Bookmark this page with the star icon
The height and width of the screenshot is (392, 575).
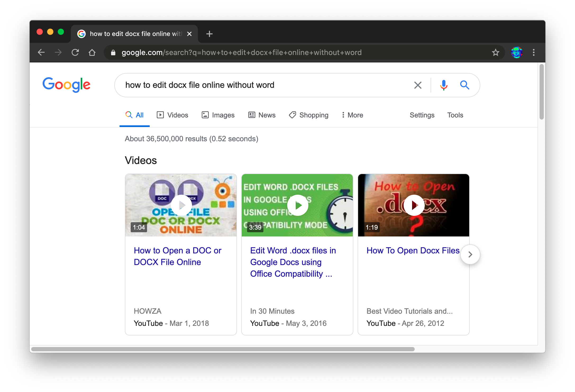click(x=495, y=52)
